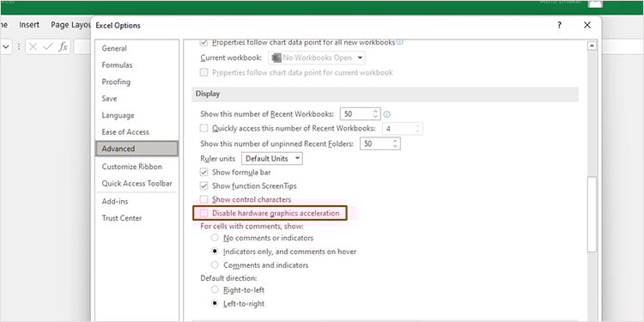
Task: Click the 'For cells with comments, show:' label
Action: (x=252, y=227)
